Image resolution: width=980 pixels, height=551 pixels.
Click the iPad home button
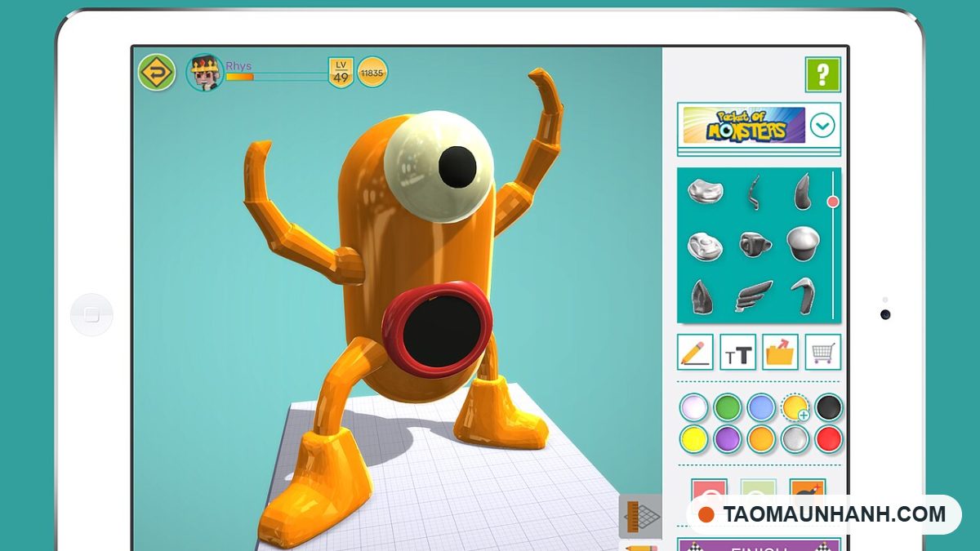click(91, 315)
